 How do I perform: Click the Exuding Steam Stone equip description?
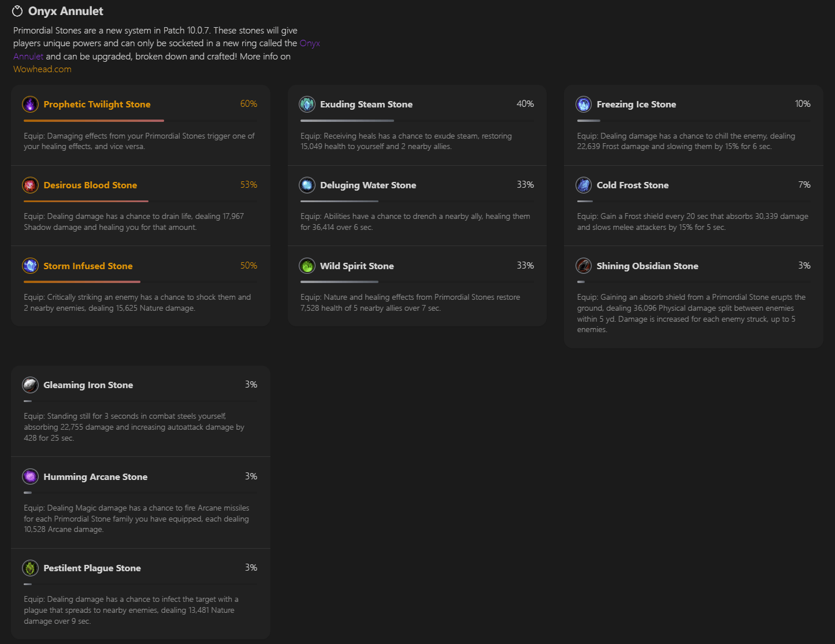click(x=406, y=142)
